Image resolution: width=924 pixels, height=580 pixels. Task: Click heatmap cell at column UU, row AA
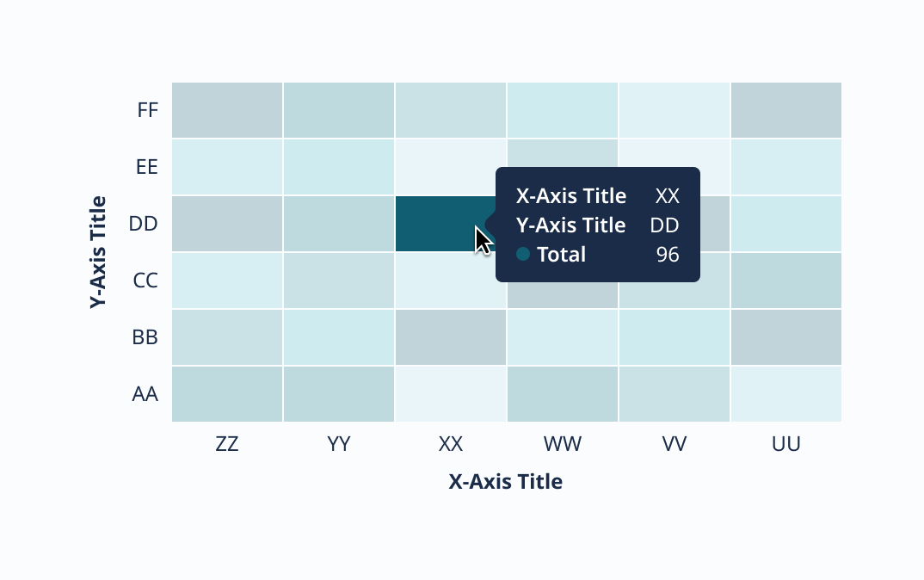pyautogui.click(x=785, y=394)
